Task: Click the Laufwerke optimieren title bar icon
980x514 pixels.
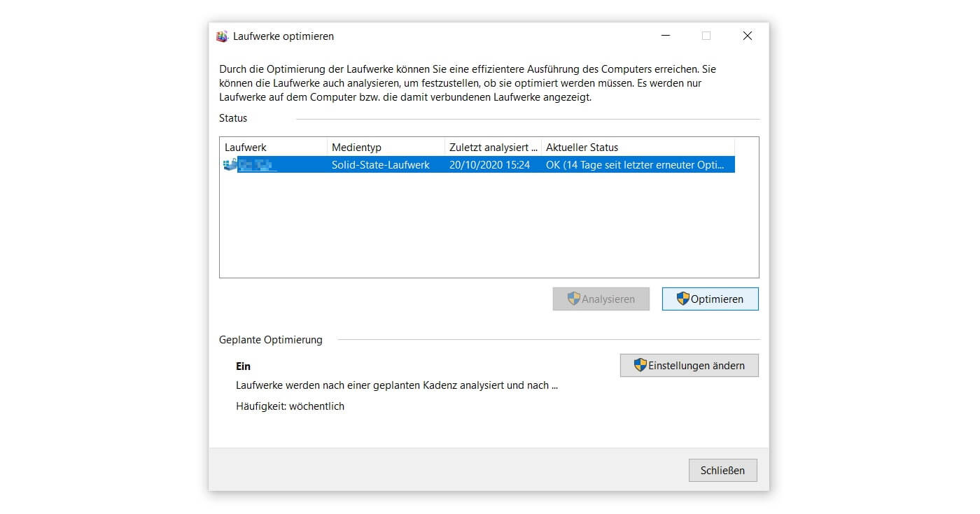Action: (x=223, y=36)
